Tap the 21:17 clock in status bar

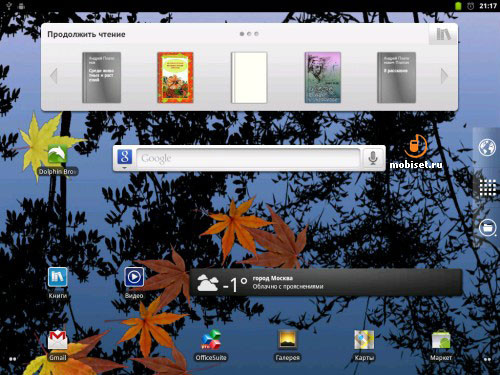(x=488, y=6)
